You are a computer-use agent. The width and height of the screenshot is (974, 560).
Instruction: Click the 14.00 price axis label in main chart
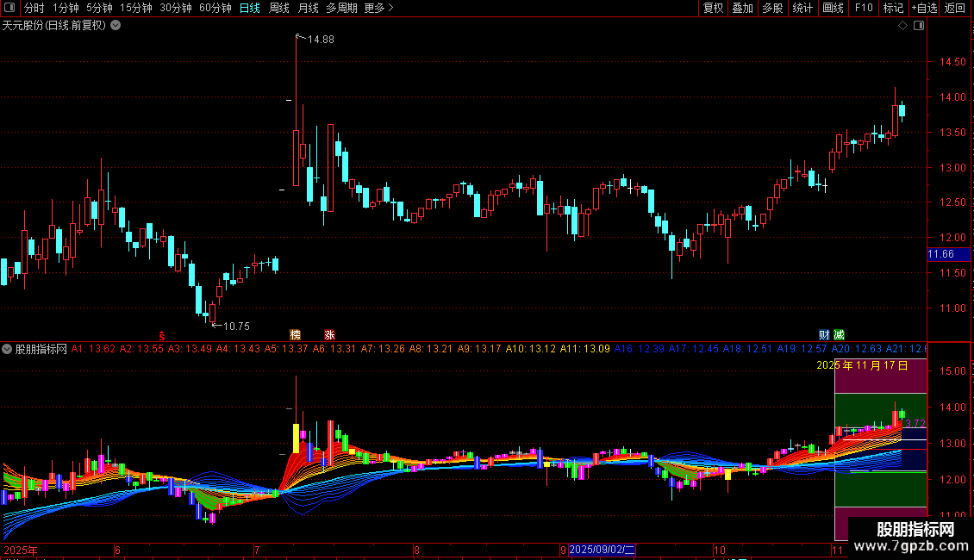pyautogui.click(x=952, y=97)
